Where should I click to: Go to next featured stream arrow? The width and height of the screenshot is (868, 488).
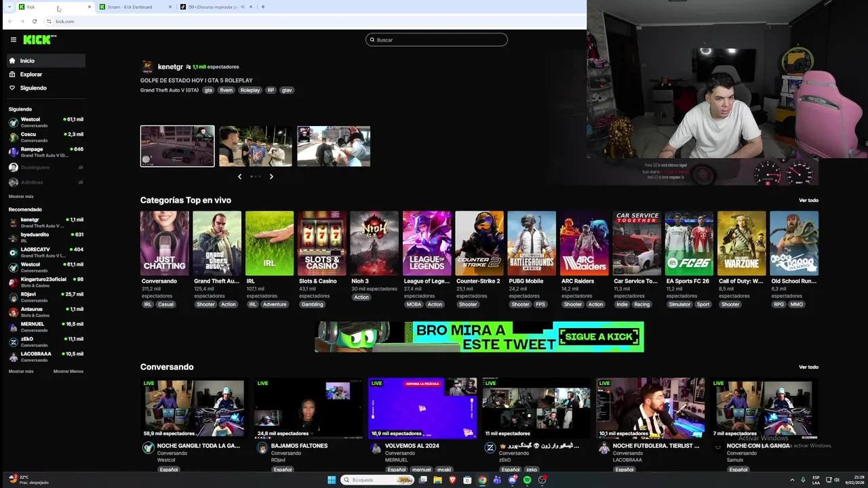271,176
